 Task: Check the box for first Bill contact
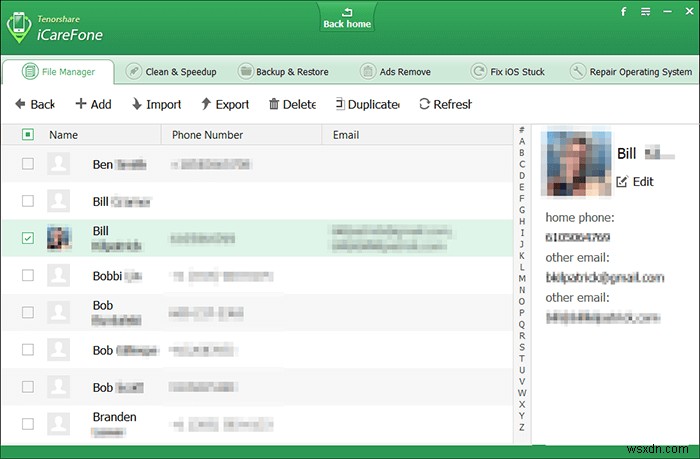28,201
